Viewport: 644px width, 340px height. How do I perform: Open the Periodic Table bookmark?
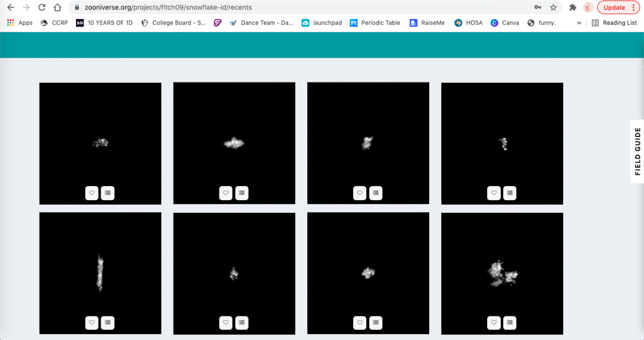tap(375, 23)
